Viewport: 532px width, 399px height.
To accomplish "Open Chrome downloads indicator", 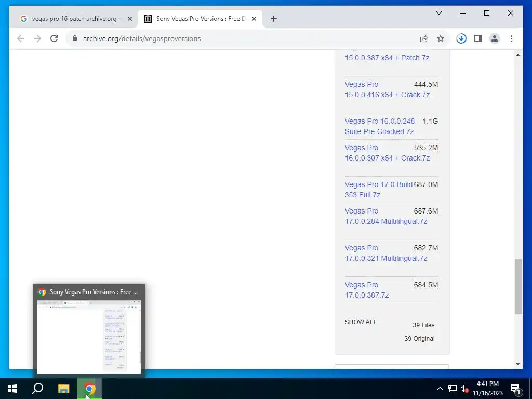I will [461, 38].
